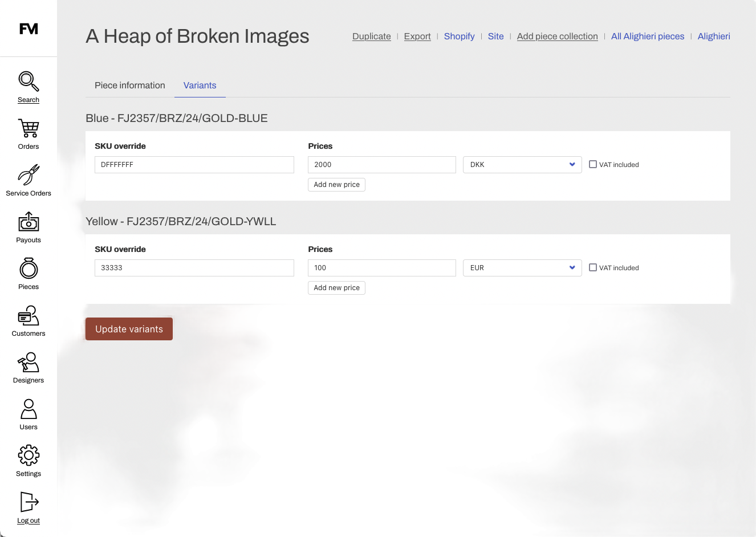Select the Variants tab
The height and width of the screenshot is (537, 756).
(x=200, y=86)
